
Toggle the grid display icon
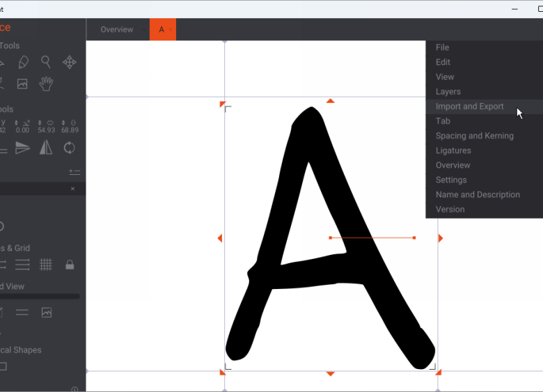[46, 265]
